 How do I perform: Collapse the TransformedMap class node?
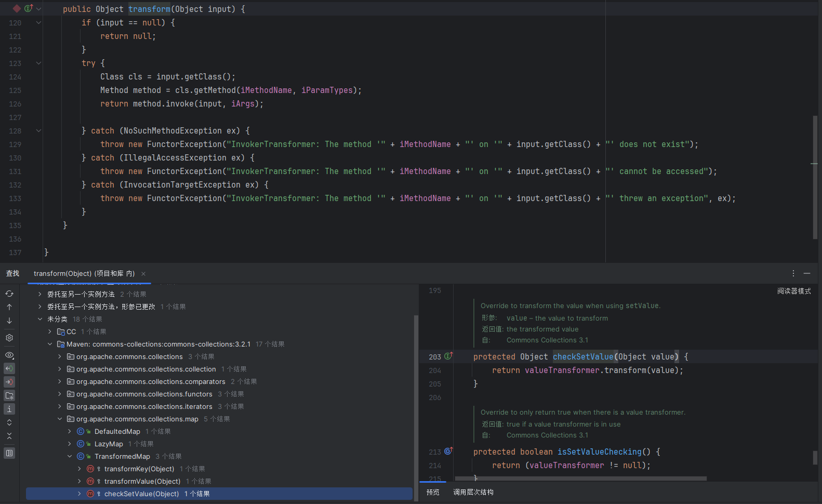70,456
